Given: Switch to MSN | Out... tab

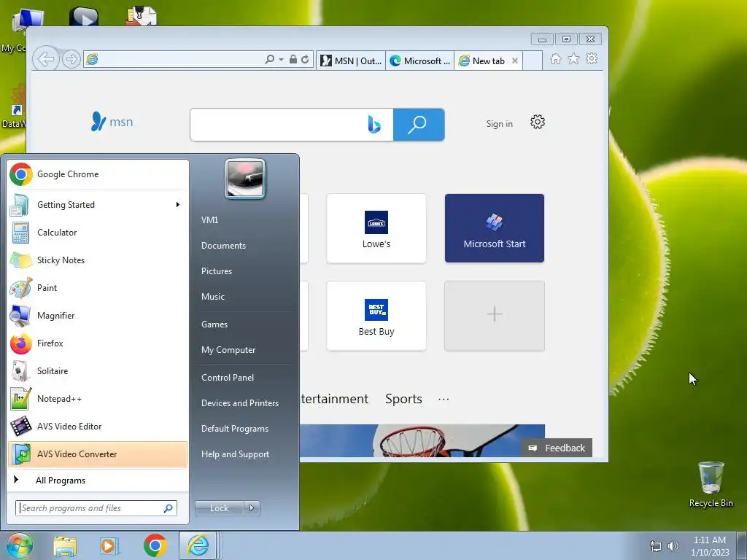Looking at the screenshot, I should point(351,61).
